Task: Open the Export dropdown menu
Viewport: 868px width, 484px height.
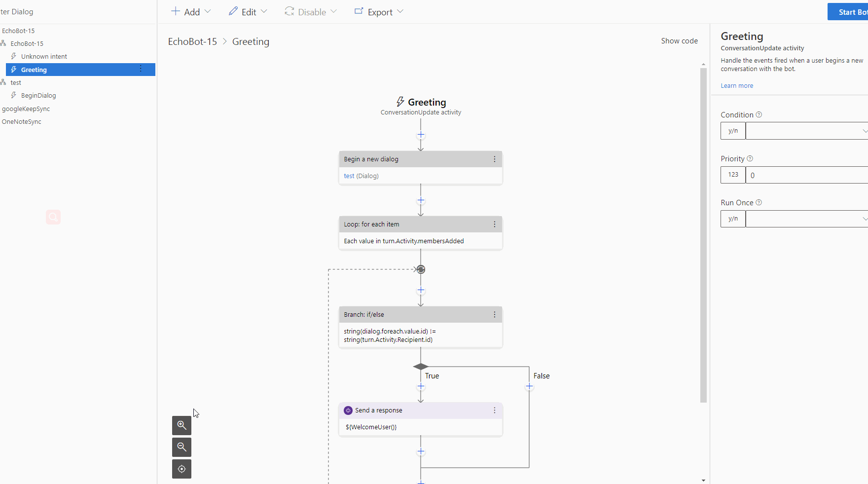Action: click(379, 12)
